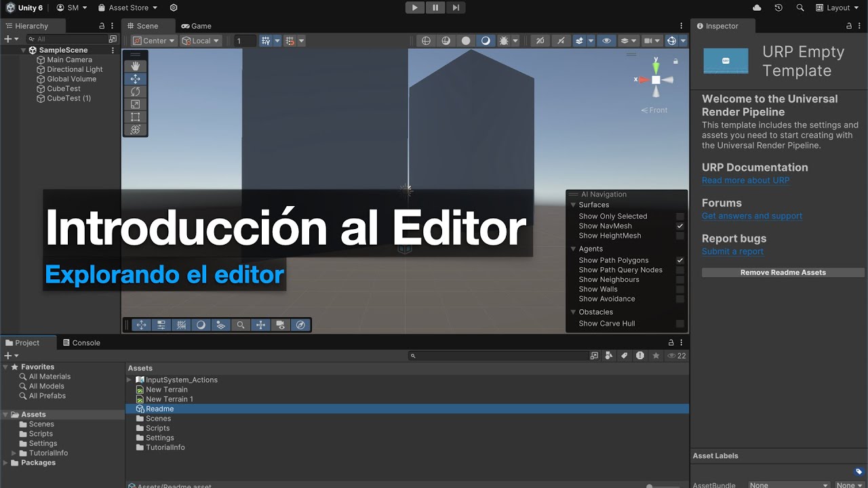
Task: Select the Rotate tool
Action: point(135,91)
